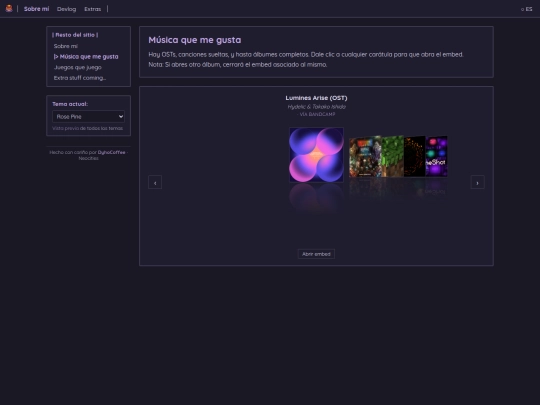Screen dimensions: 540x405
Task: Show next album with right arrow
Action: pos(477,183)
